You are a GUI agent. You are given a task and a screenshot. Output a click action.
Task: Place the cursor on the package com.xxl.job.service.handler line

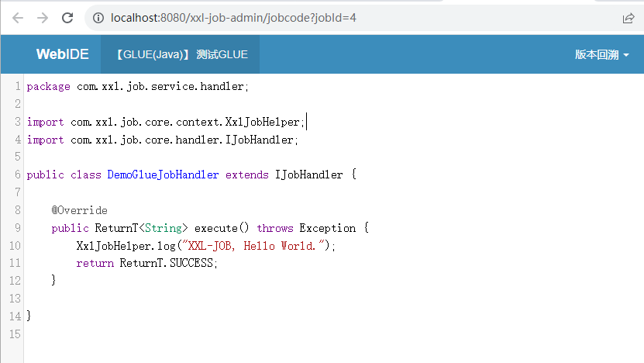tap(138, 86)
